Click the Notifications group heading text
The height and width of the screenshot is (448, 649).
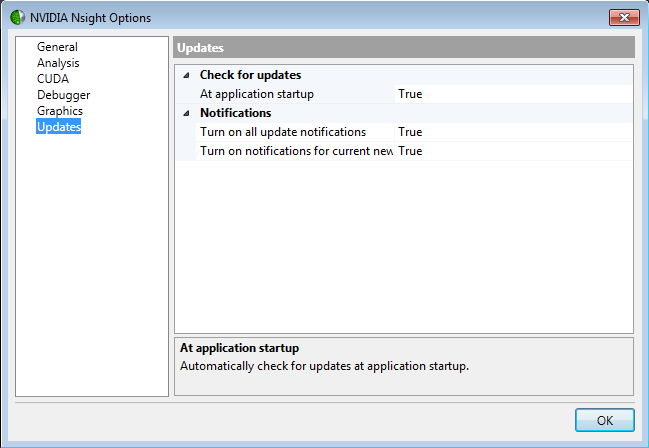tap(235, 113)
